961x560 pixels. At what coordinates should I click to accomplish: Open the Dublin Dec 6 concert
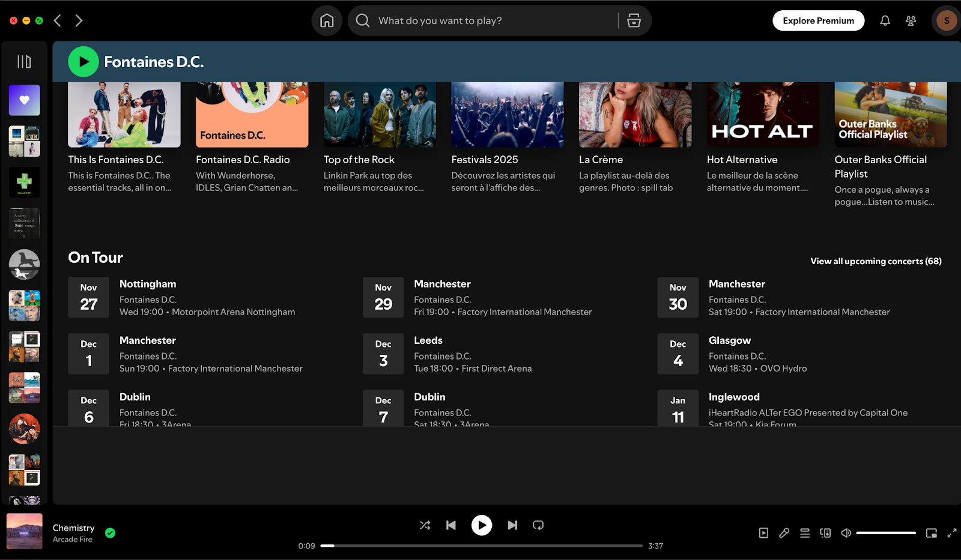(208, 408)
